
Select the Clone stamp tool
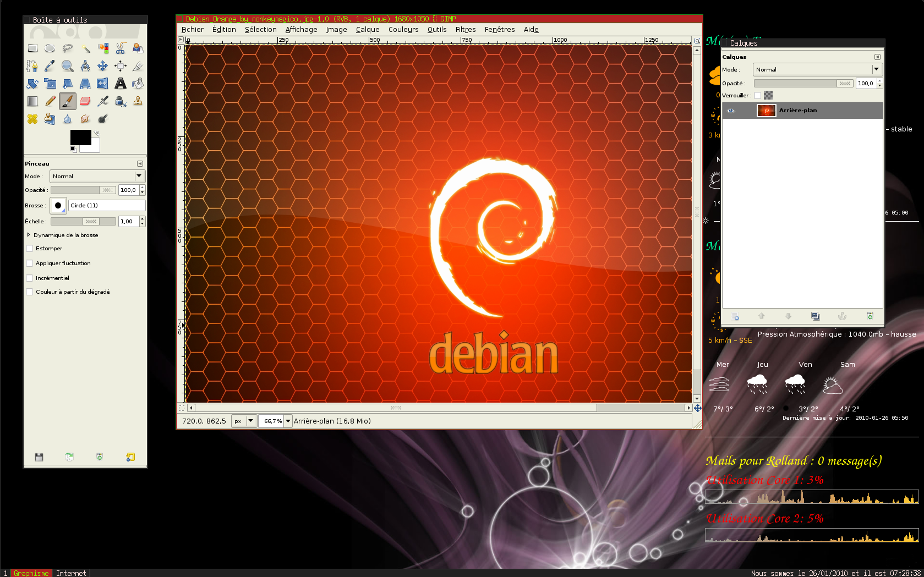[138, 101]
